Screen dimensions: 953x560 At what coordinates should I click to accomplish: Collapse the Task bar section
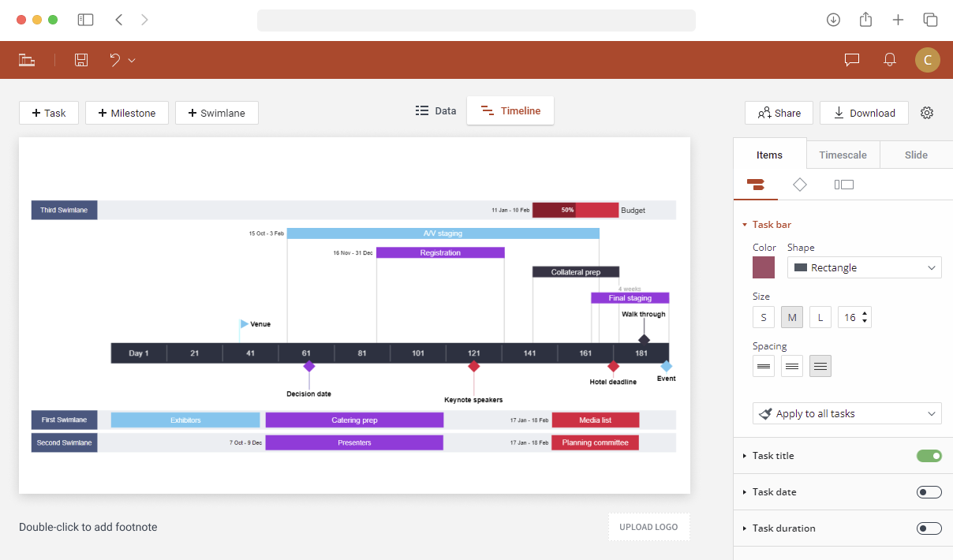click(767, 225)
